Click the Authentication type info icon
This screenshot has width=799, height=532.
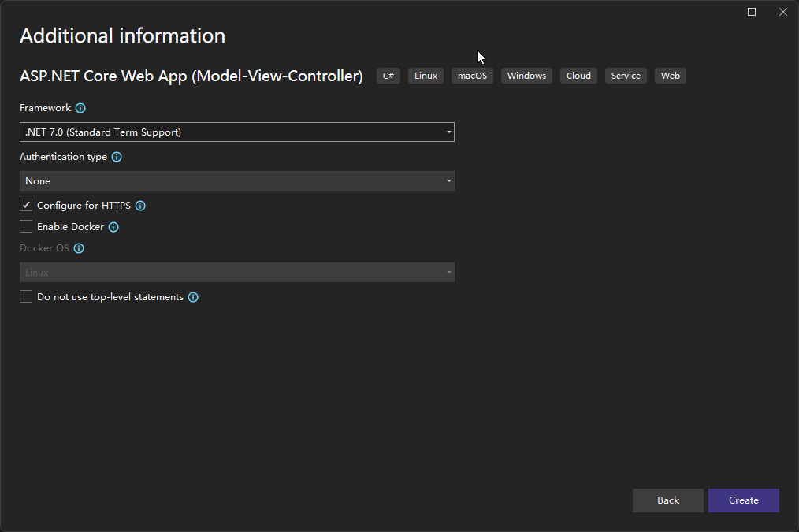coord(117,157)
